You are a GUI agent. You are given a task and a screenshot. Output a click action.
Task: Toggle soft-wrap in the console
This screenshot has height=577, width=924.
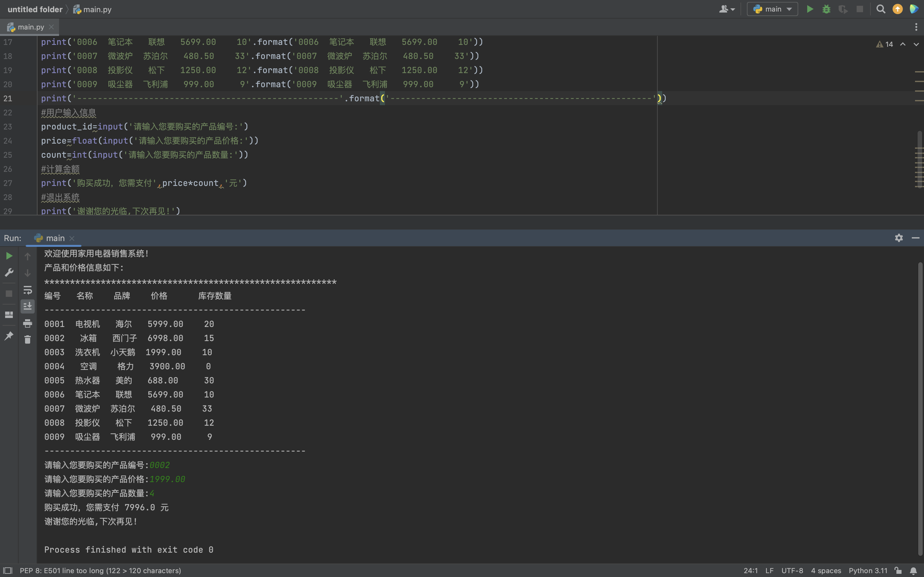[x=28, y=290]
